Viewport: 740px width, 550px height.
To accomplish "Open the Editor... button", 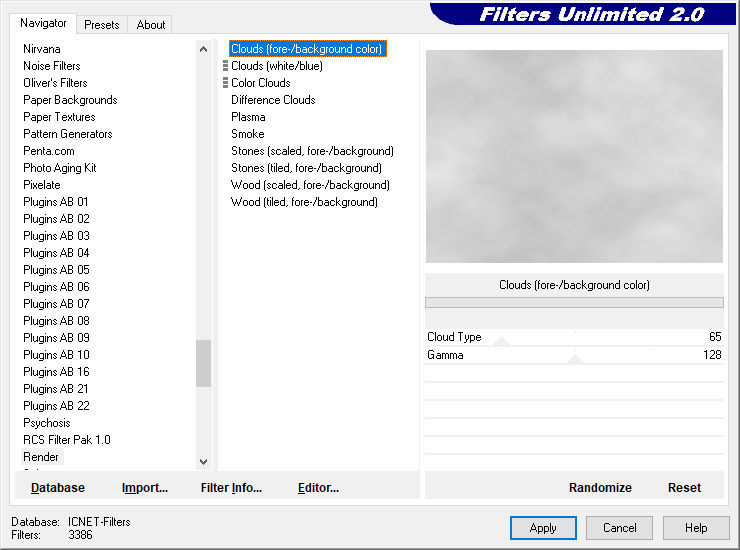I will (318, 488).
